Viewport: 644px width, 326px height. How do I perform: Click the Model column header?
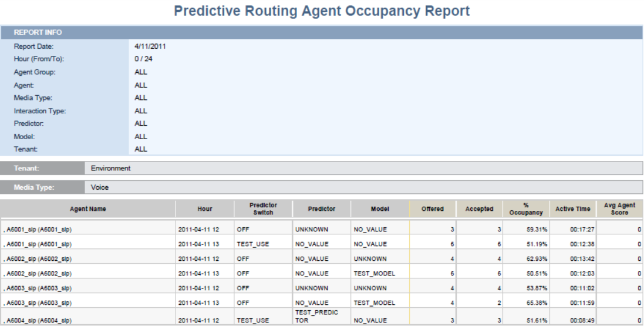pos(380,209)
